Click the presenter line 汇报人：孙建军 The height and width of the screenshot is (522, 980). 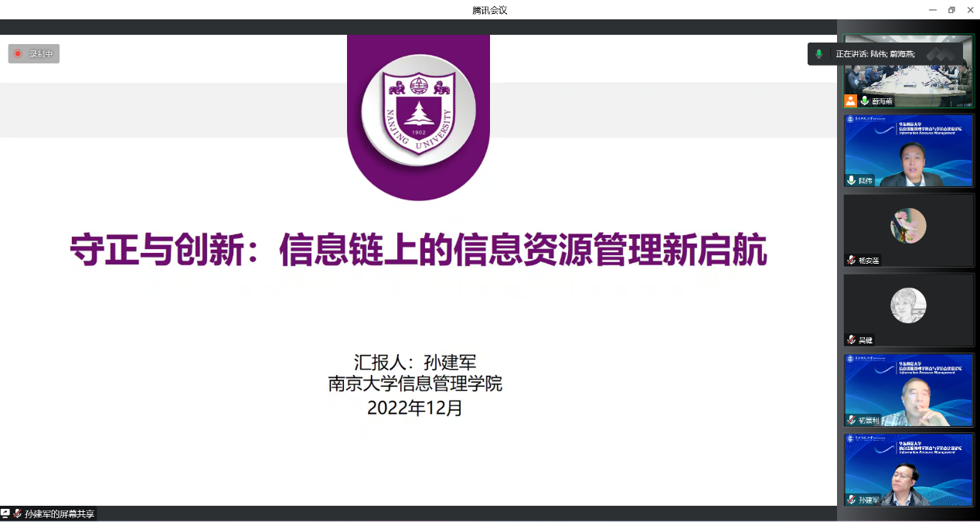tap(415, 362)
